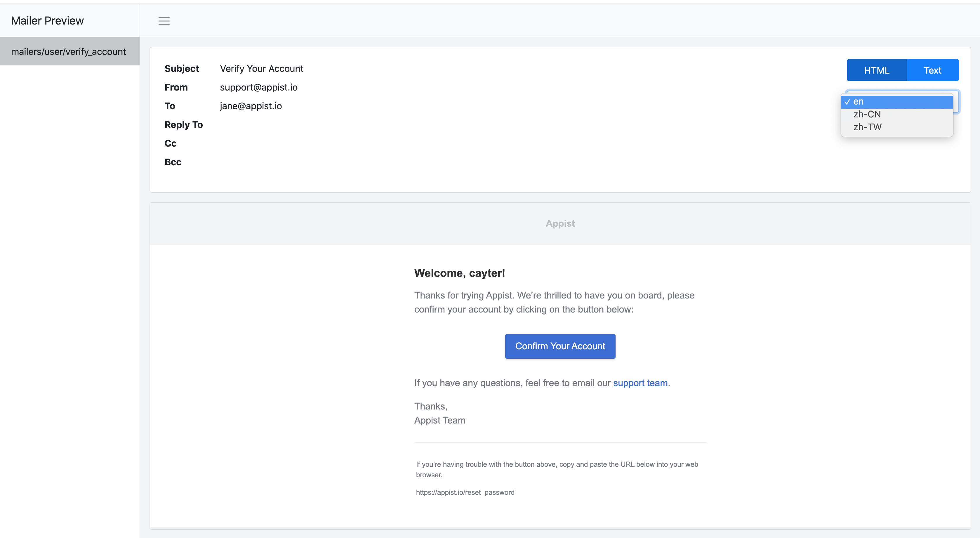Image resolution: width=980 pixels, height=538 pixels.
Task: Click the Bcc field label
Action: [173, 162]
